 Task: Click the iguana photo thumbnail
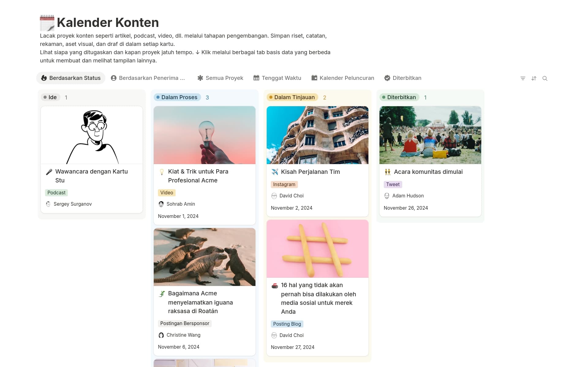(x=205, y=257)
